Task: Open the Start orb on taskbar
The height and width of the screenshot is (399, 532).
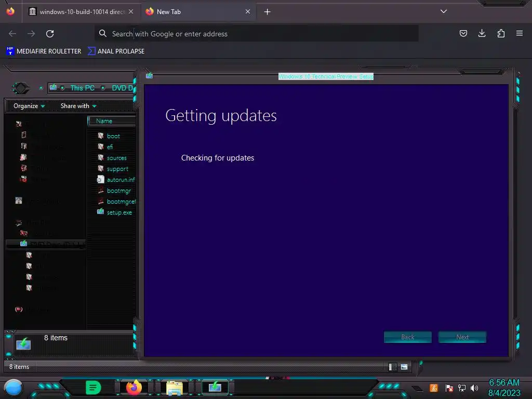Action: click(x=14, y=388)
